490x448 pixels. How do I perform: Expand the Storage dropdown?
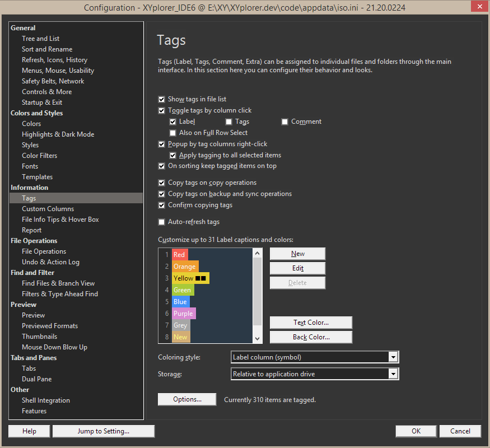[x=315, y=374]
